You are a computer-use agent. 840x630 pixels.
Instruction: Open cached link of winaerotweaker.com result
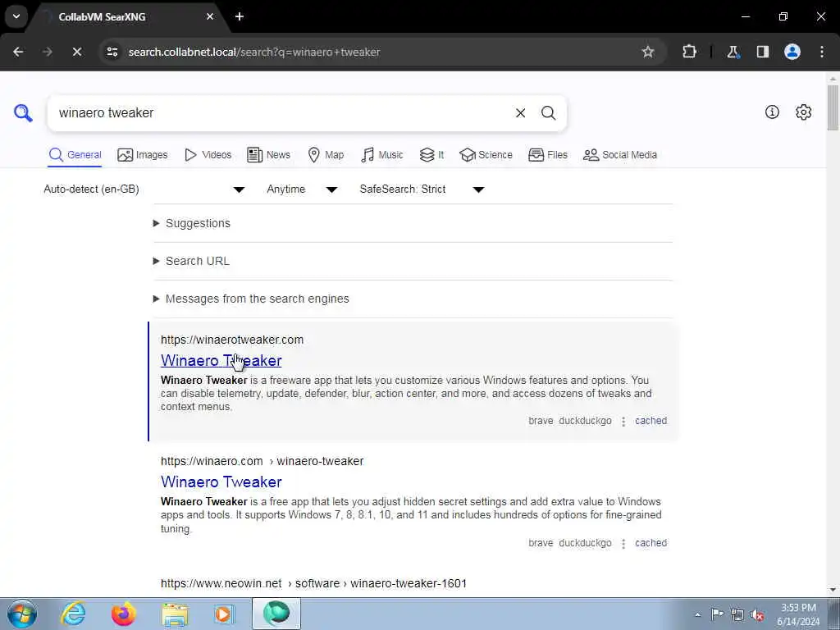click(x=651, y=421)
